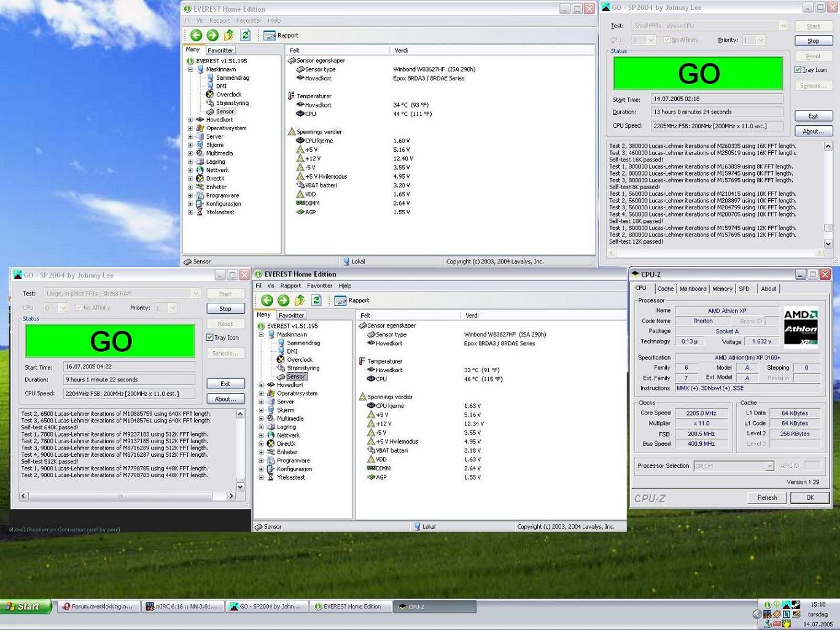
Task: Click Stop button in bottom SP2004 window
Action: pos(225,309)
